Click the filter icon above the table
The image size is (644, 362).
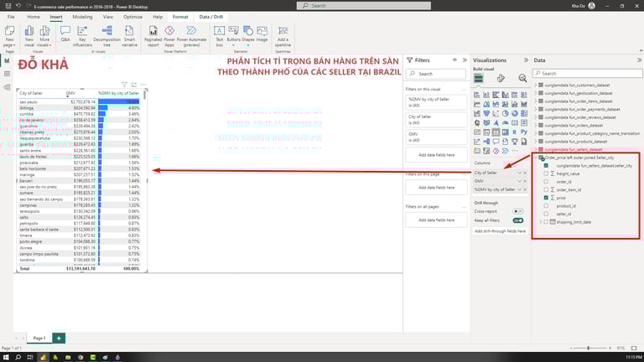pos(124,85)
